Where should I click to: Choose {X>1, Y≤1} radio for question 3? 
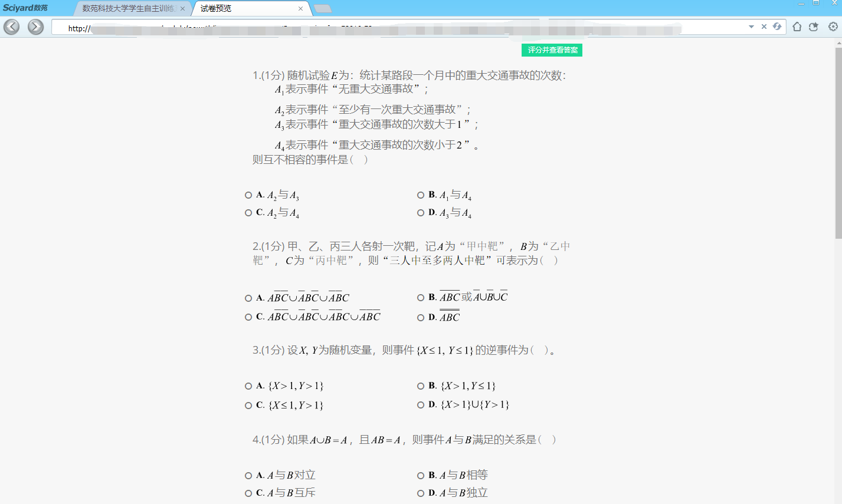(x=421, y=386)
